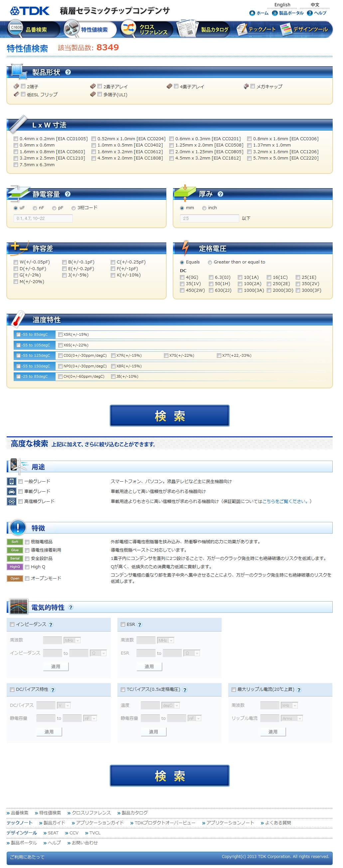Image resolution: width=343 pixels, height=868 pixels.
Task: Click the help icon next to 製品形状
Action: [x=68, y=73]
